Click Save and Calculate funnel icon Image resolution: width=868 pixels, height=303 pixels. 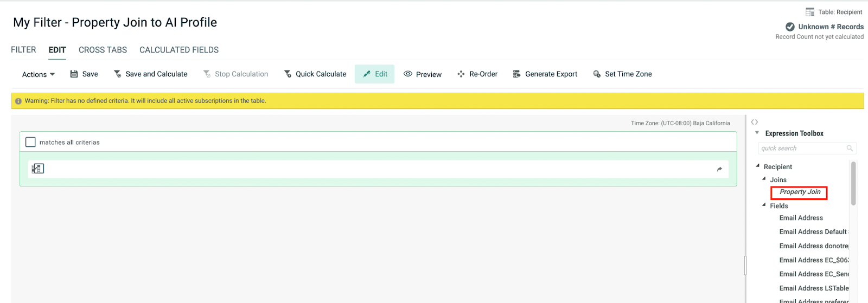(117, 74)
